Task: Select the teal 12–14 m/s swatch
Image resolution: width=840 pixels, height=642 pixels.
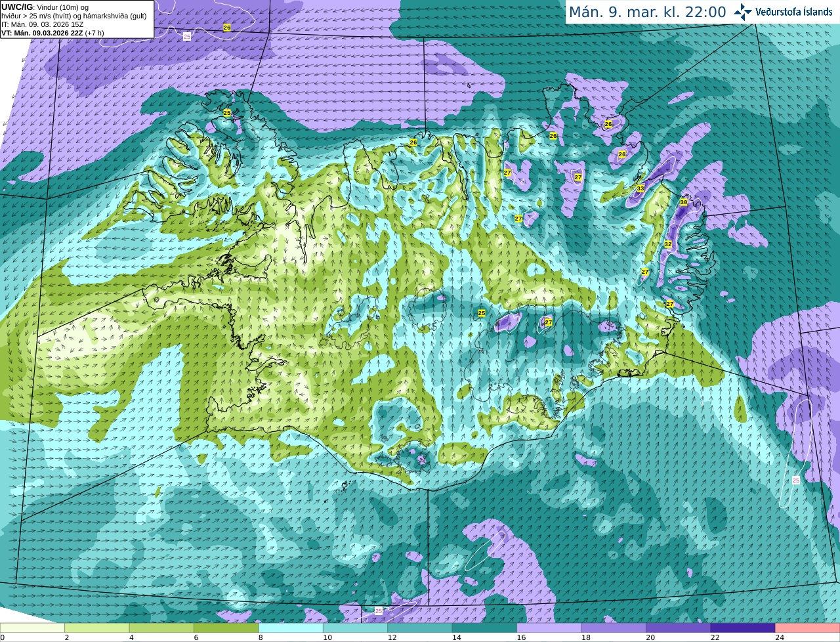Action: point(420,628)
